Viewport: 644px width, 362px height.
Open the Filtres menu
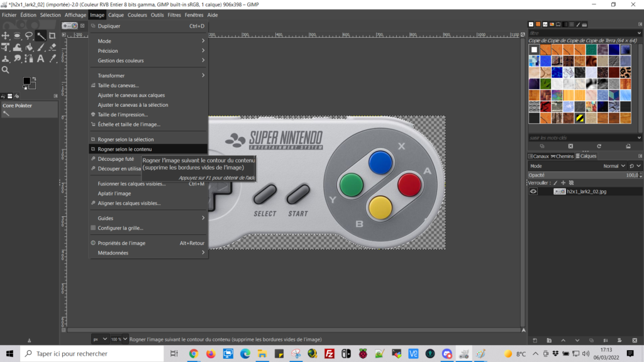click(x=174, y=15)
